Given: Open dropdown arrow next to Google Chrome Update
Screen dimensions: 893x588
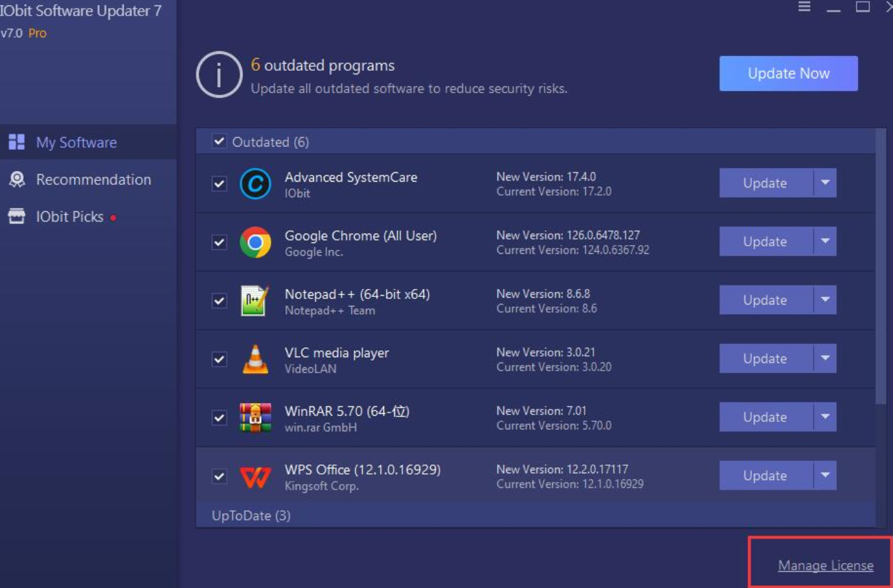Looking at the screenshot, I should click(825, 242).
